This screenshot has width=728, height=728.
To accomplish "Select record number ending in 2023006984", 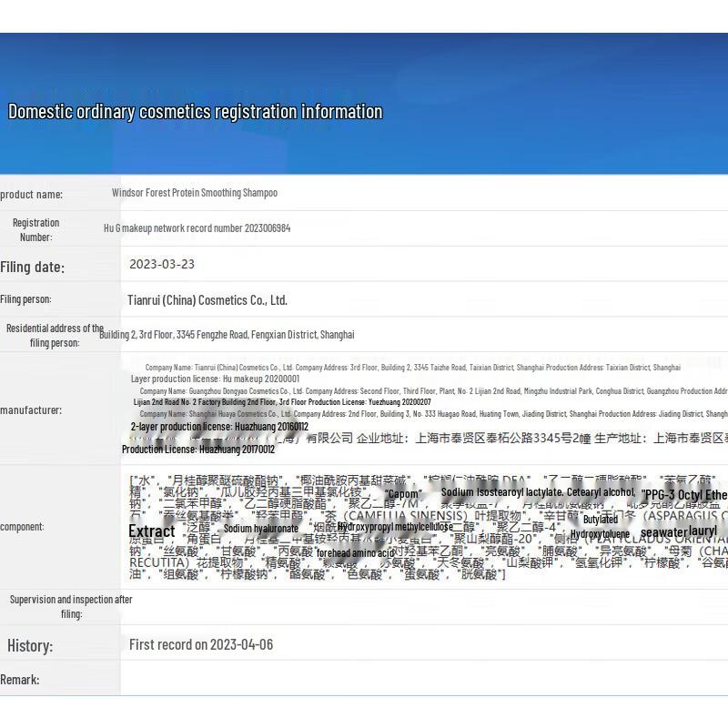I will [x=197, y=228].
